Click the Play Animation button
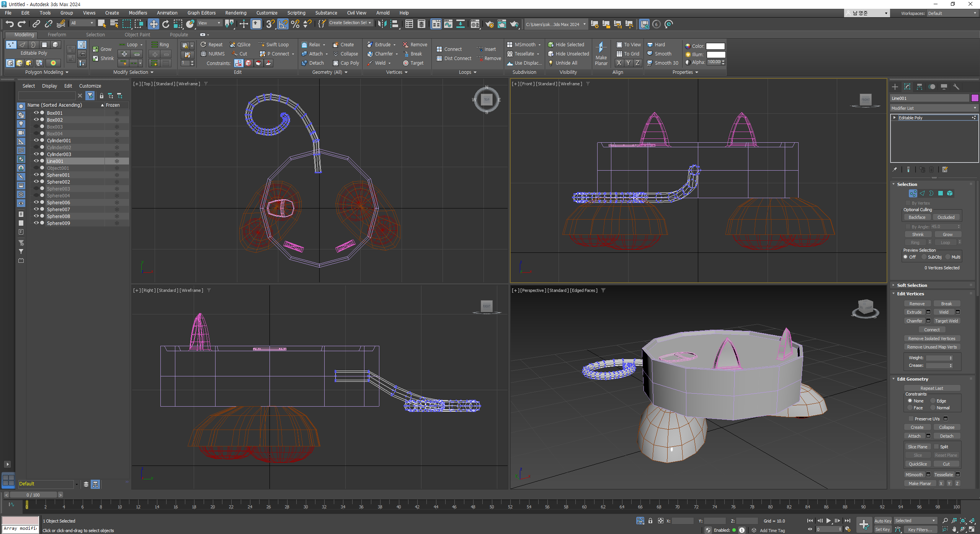Viewport: 980px width, 534px height. click(x=828, y=521)
